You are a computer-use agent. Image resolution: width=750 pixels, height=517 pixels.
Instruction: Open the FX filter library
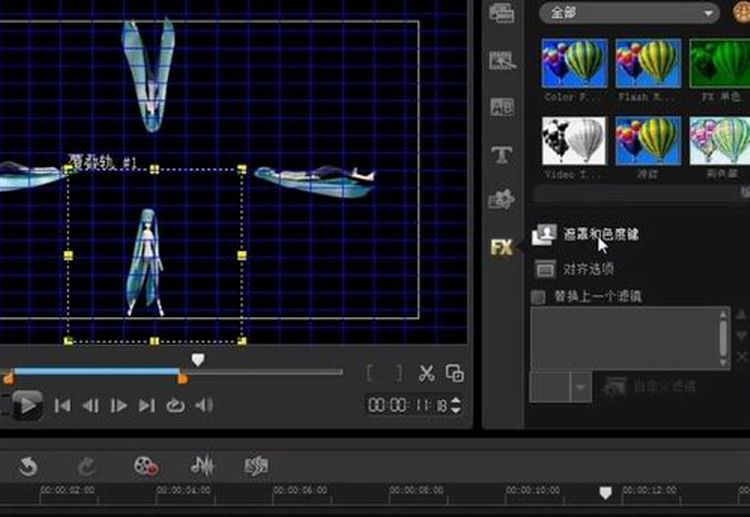click(501, 247)
